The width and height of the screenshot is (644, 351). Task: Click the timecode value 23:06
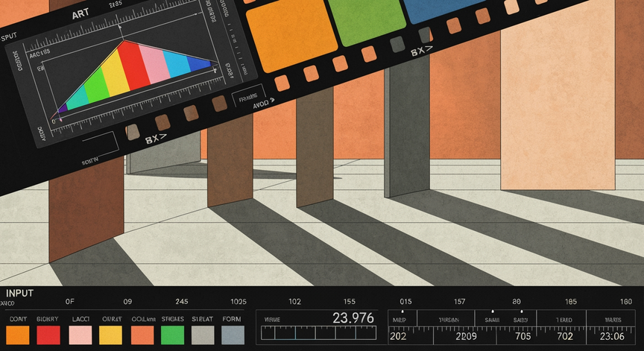coord(612,337)
